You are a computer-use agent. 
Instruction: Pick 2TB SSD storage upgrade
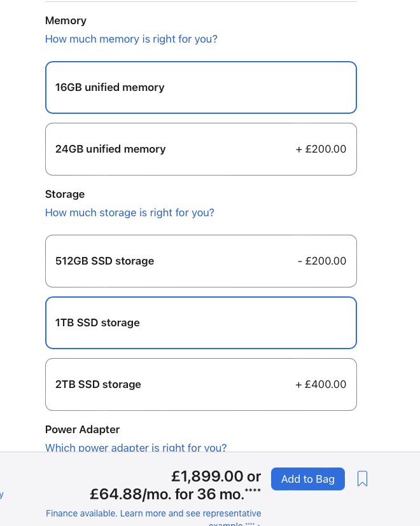pos(200,385)
